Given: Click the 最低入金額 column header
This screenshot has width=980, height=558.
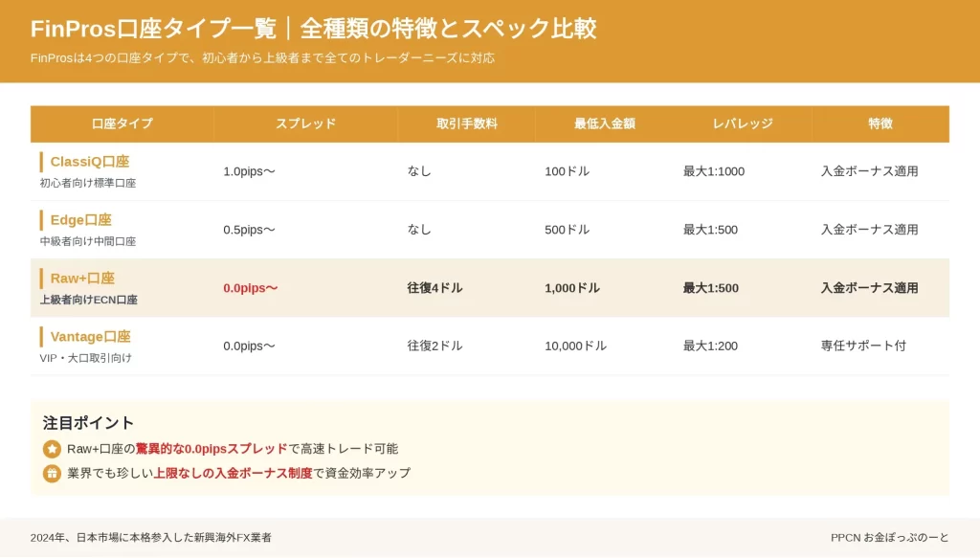Looking at the screenshot, I should [x=605, y=123].
